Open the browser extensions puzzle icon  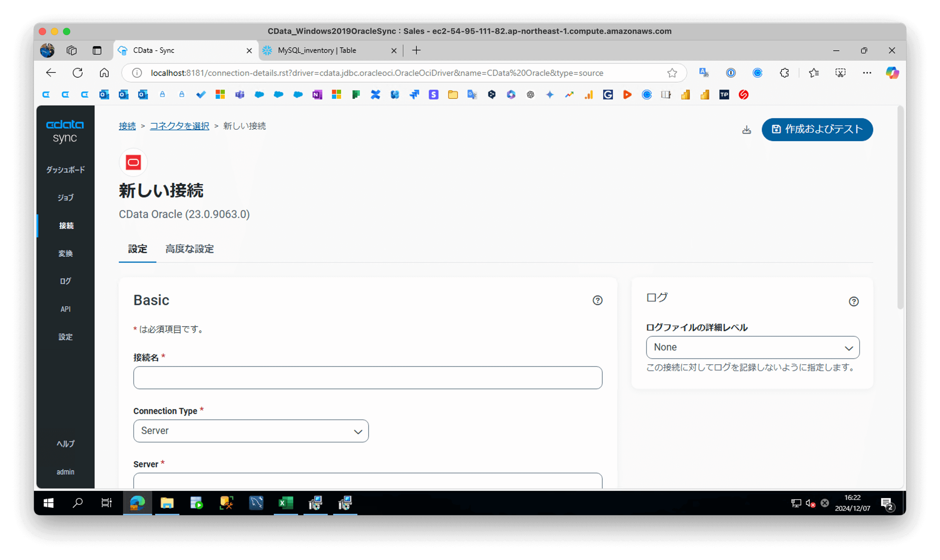784,73
